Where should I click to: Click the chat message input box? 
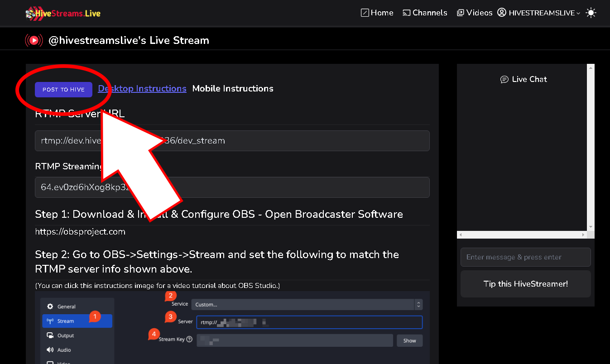click(x=526, y=257)
